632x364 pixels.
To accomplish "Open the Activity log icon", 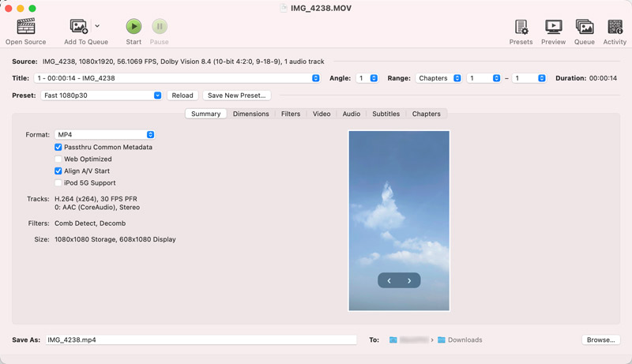I will click(615, 27).
